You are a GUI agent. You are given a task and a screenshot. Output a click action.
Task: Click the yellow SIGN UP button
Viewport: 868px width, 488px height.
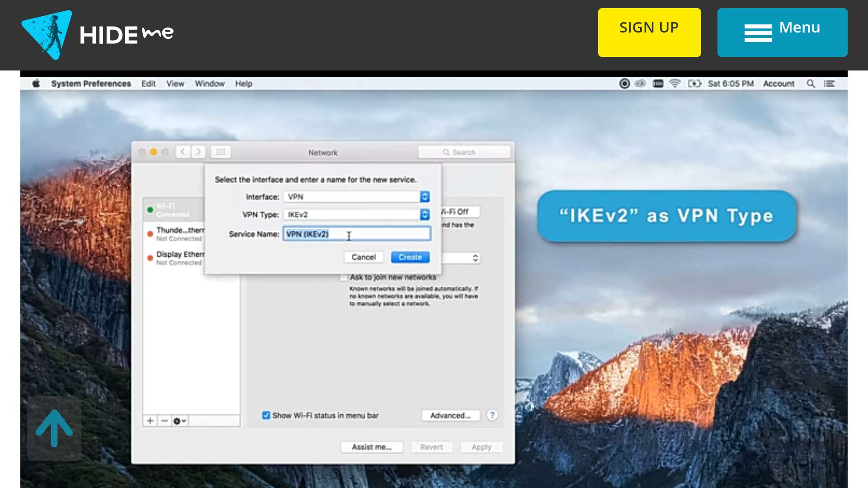[x=649, y=33]
